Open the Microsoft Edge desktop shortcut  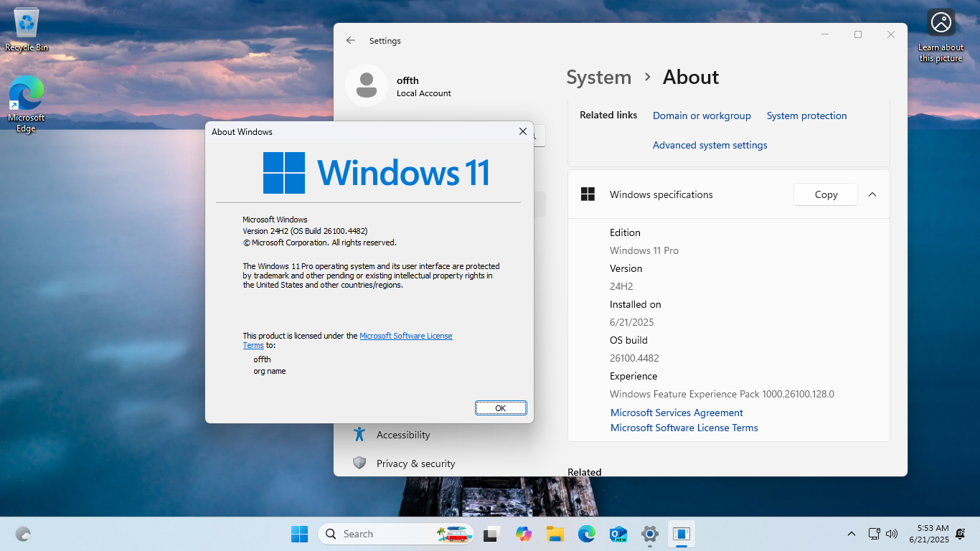27,104
